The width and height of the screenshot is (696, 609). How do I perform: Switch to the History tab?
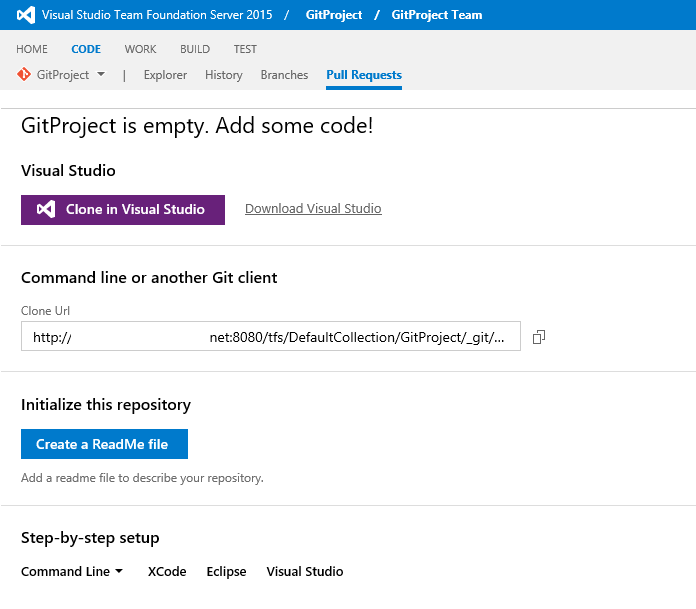[x=224, y=75]
